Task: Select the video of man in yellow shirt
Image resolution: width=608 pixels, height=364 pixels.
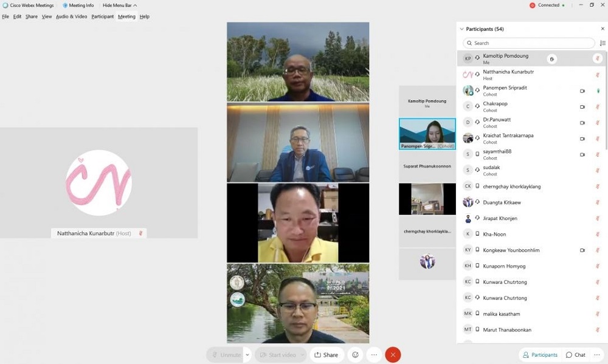Action: (x=298, y=223)
